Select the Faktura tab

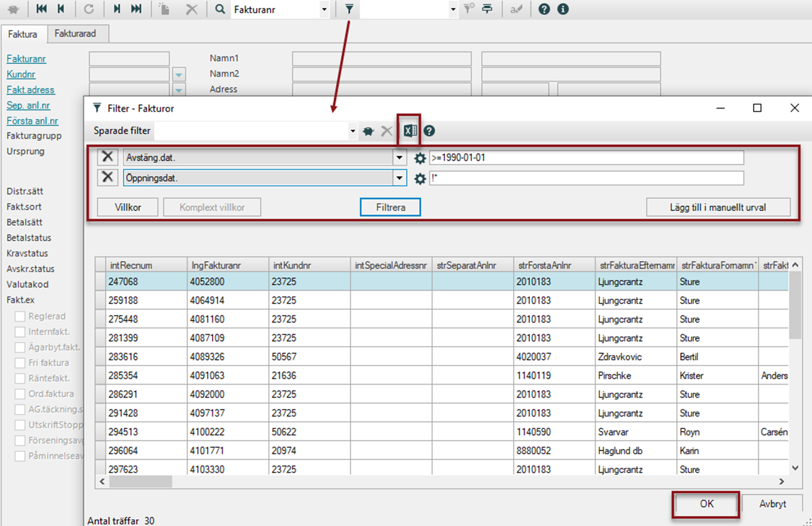[x=22, y=34]
